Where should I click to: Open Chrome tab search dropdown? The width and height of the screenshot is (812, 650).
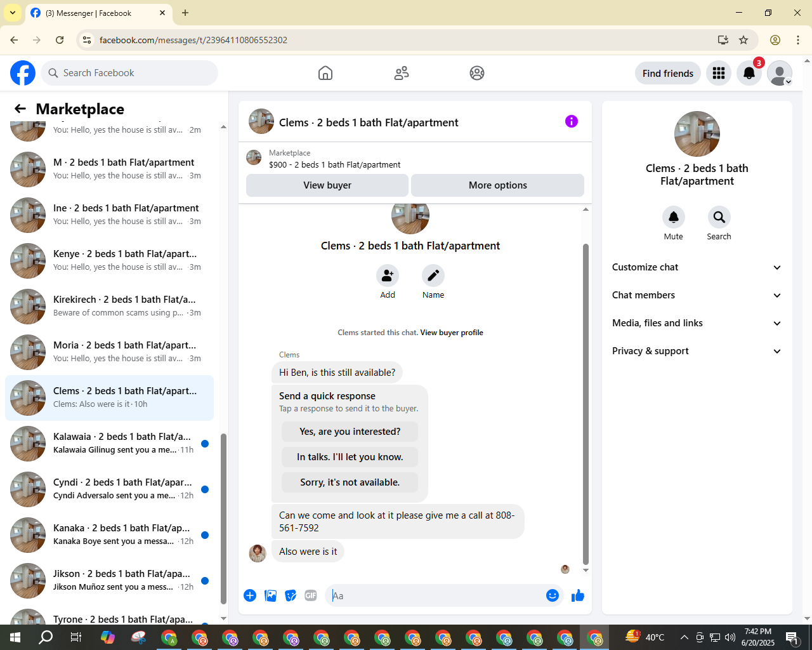coord(12,13)
